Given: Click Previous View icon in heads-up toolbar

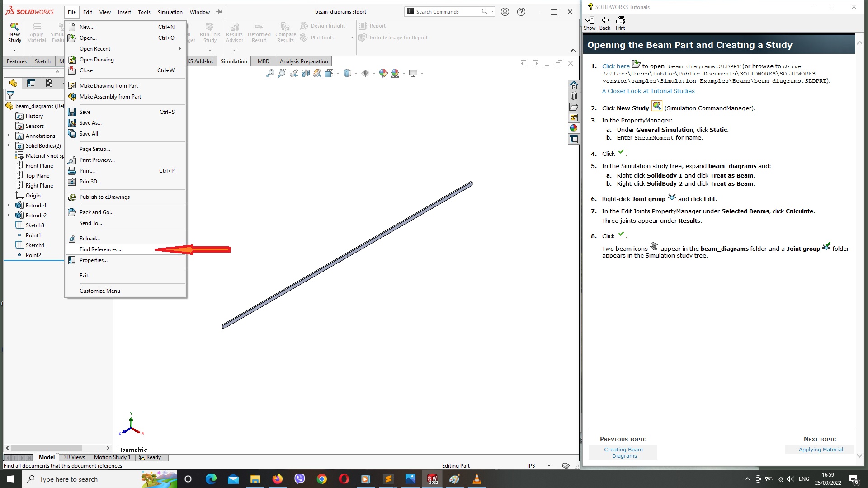Looking at the screenshot, I should [294, 73].
